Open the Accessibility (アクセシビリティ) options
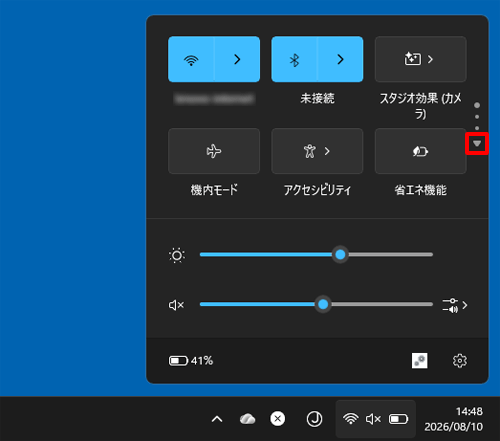This screenshot has width=500, height=441. point(317,151)
